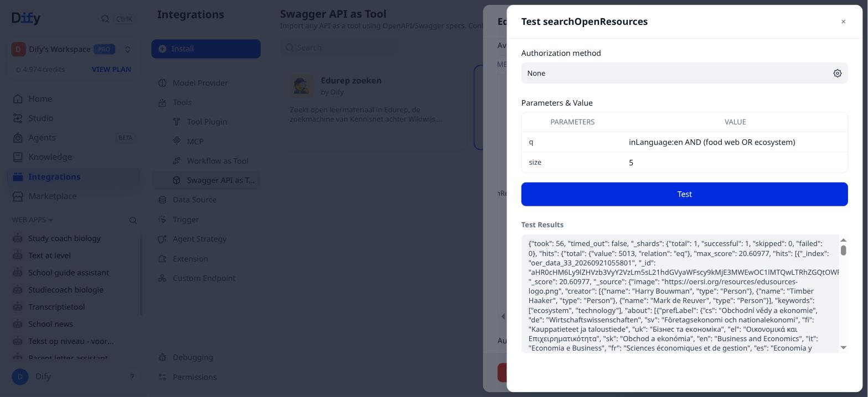Open Knowledge in sidebar
This screenshot has height=397, width=868.
73,157
